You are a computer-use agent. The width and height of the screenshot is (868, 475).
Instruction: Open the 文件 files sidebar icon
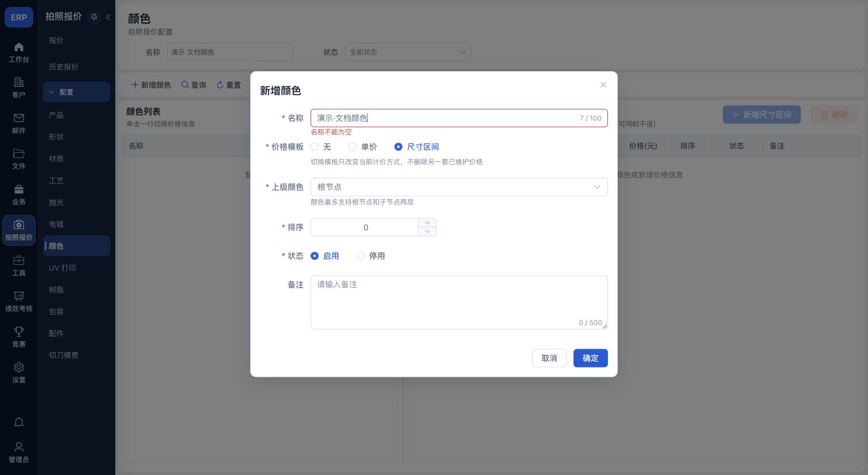pyautogui.click(x=19, y=159)
